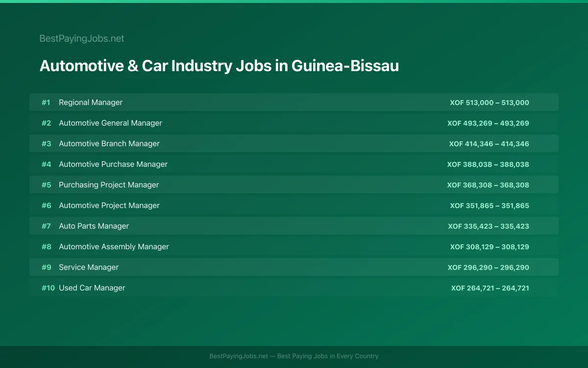The image size is (588, 368).
Task: Click salary XOF 414,346 – 414,346
Action: (x=489, y=144)
